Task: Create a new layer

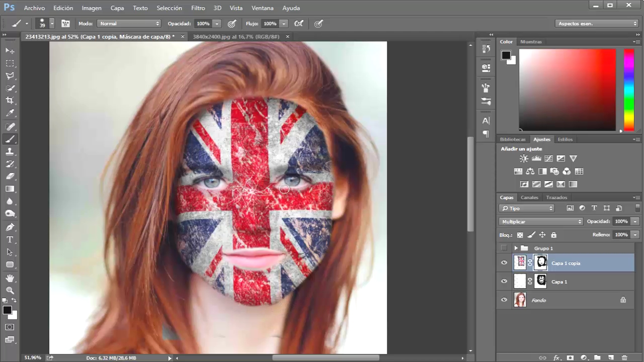Action: coord(611,358)
